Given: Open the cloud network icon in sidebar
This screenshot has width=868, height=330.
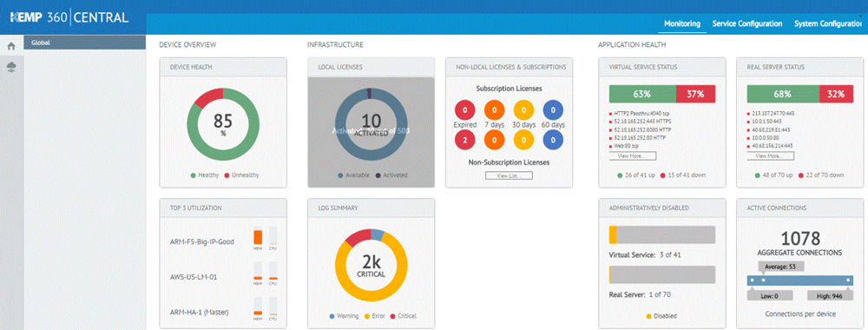Looking at the screenshot, I should tap(10, 67).
